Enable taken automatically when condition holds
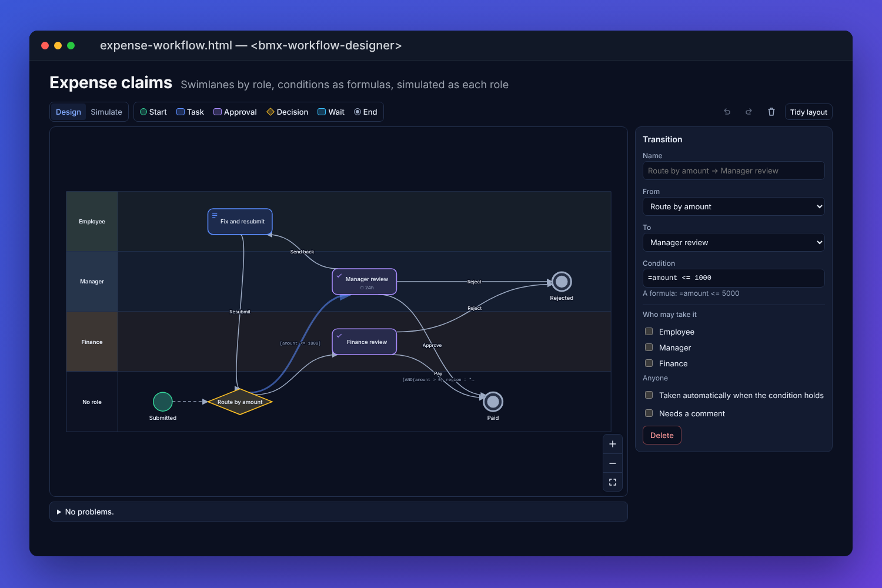882x588 pixels. [x=649, y=395]
